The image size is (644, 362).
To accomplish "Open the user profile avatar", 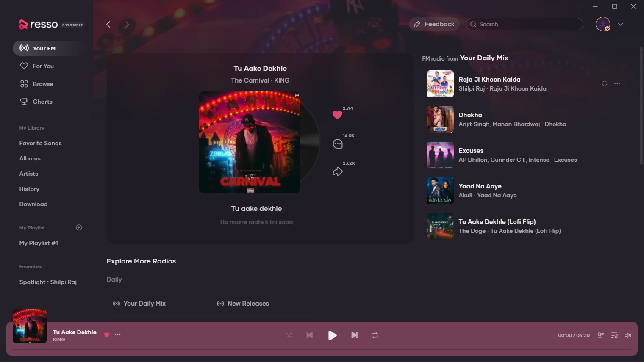I will pos(602,24).
